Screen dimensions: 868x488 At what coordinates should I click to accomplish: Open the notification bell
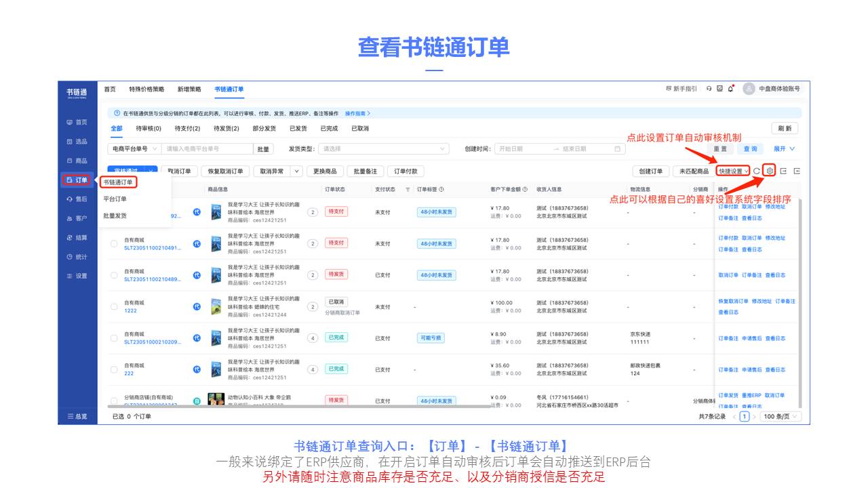pyautogui.click(x=731, y=89)
